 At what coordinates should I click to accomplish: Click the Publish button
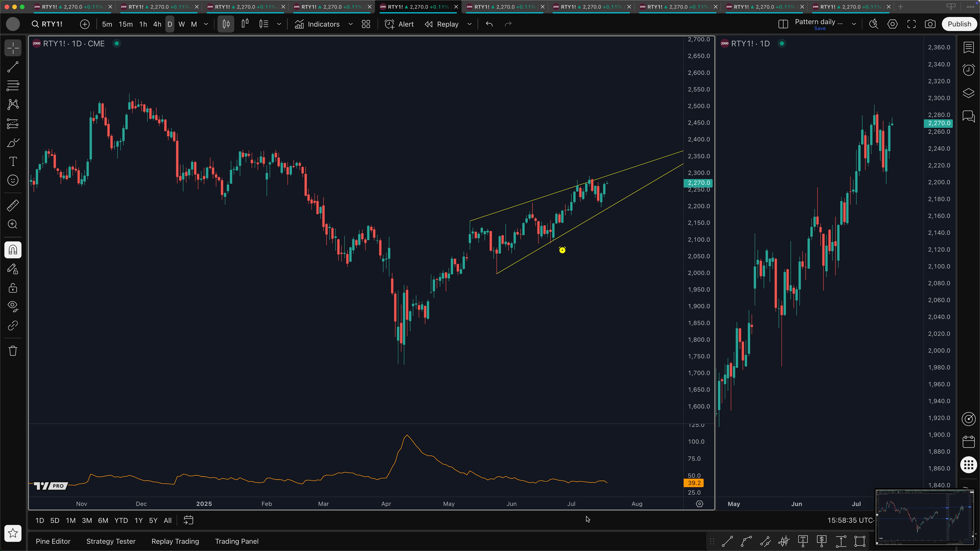point(959,24)
